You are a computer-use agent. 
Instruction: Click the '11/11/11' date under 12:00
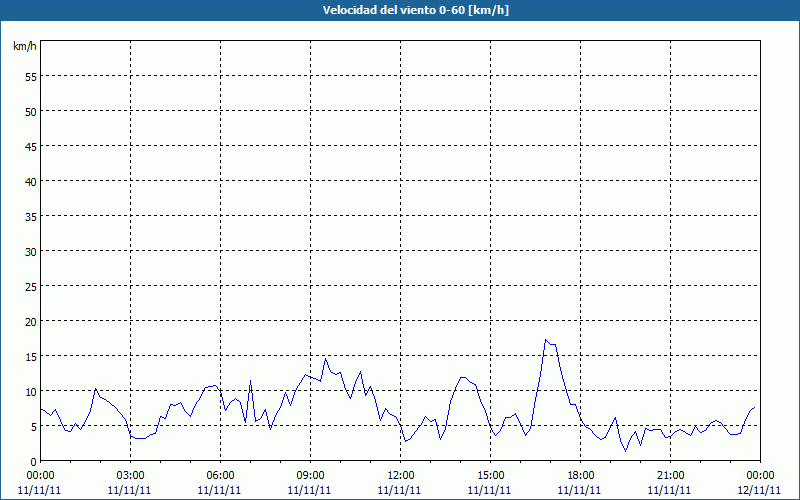[x=399, y=490]
